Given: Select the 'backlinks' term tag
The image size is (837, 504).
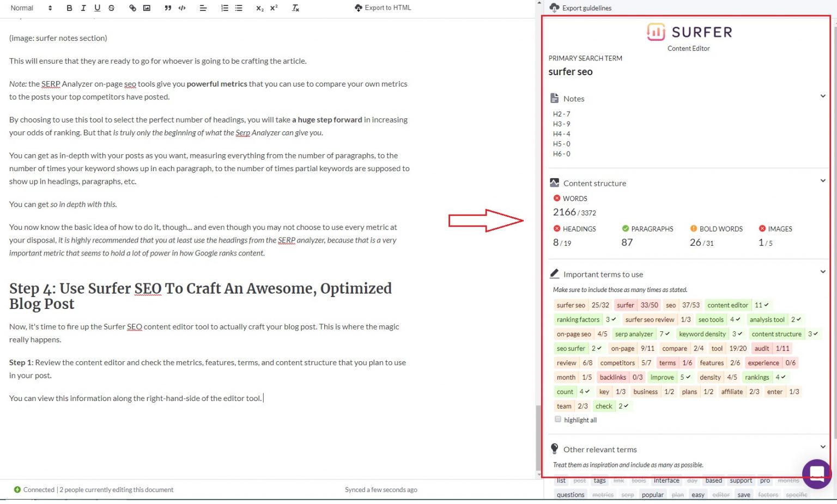Looking at the screenshot, I should point(612,378).
